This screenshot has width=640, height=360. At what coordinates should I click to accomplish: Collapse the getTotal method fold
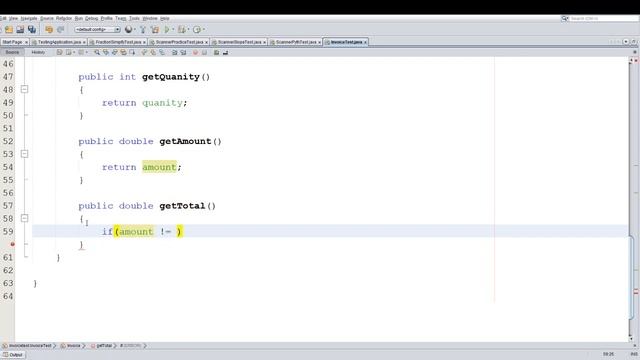[24, 218]
